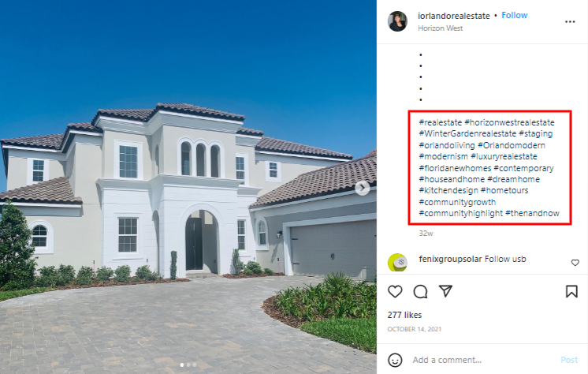View the 277 likes list
588x374 pixels.
(404, 315)
